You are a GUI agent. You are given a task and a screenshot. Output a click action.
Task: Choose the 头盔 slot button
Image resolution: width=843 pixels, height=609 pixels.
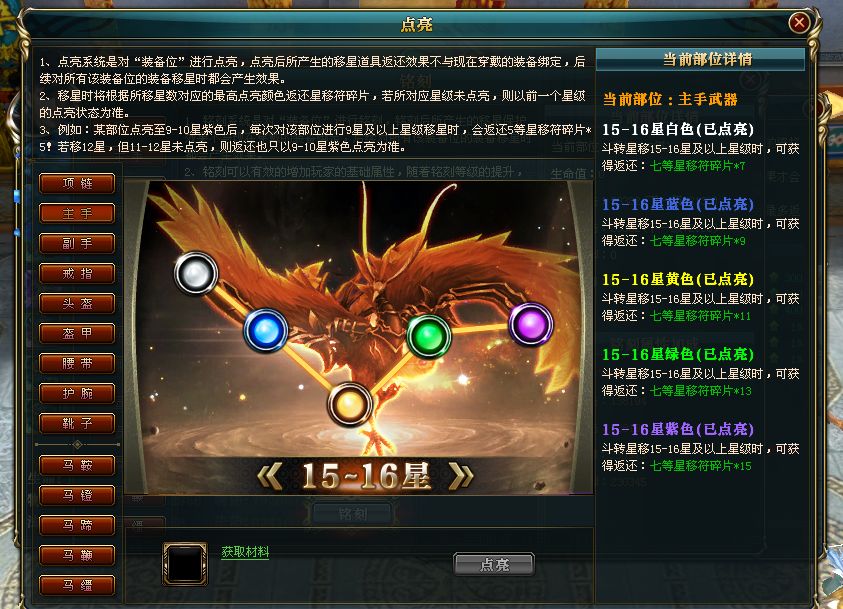(77, 304)
